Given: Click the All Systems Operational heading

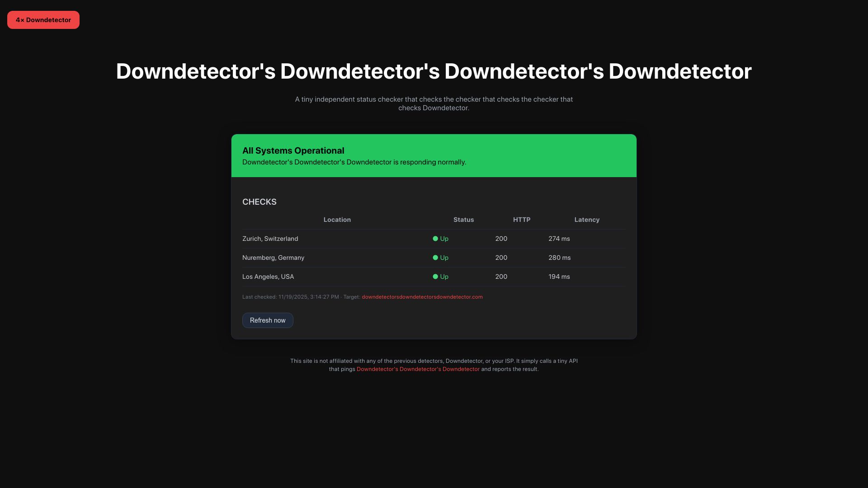Looking at the screenshot, I should tap(293, 150).
